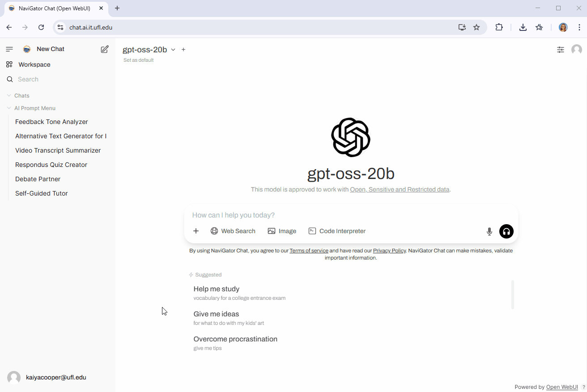The height and width of the screenshot is (392, 587).
Task: Open the Terms of service link
Action: point(309,251)
